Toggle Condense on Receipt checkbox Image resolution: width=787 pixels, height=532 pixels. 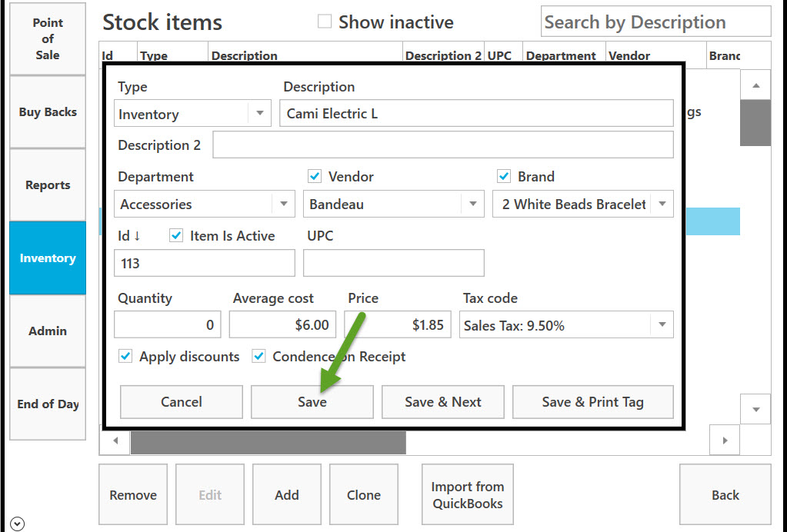tap(258, 357)
